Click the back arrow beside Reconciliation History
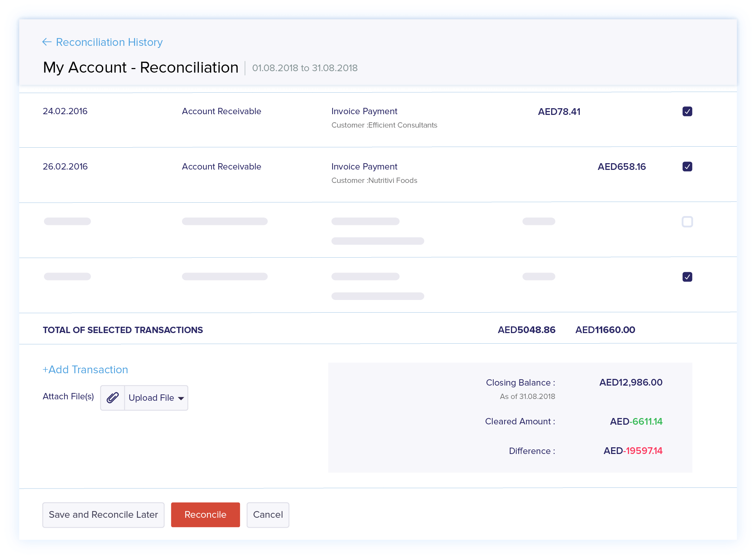The width and height of the screenshot is (756, 559). tap(47, 42)
